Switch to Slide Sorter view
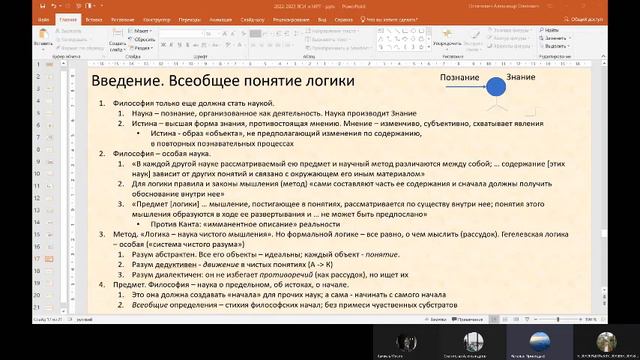Screen dimensions: 640x360 (505, 320)
